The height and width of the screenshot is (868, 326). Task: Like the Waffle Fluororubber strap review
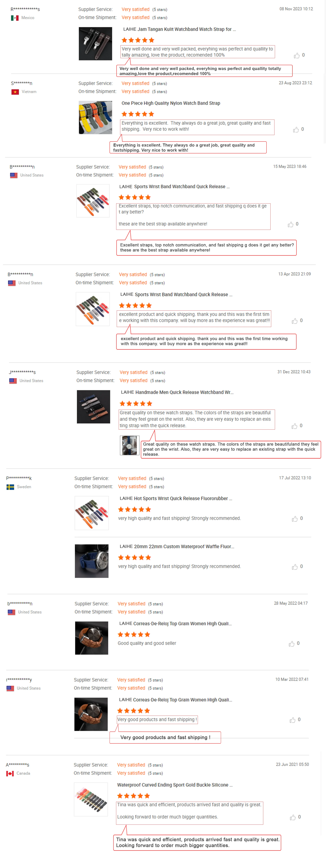295,567
